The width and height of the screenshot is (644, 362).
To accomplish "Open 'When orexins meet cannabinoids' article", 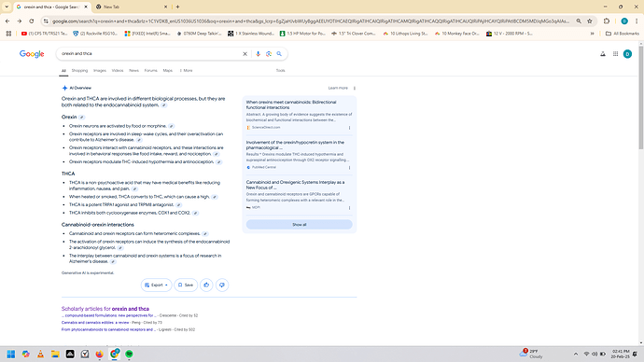I will [x=291, y=104].
